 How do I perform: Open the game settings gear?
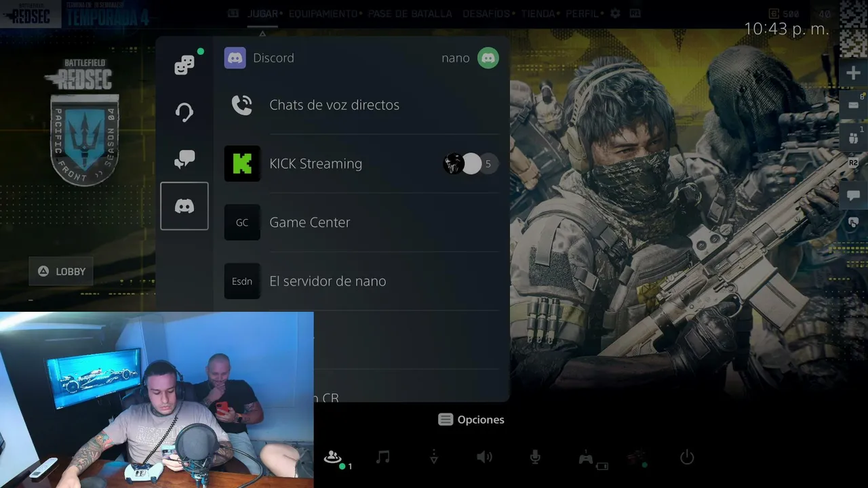615,14
